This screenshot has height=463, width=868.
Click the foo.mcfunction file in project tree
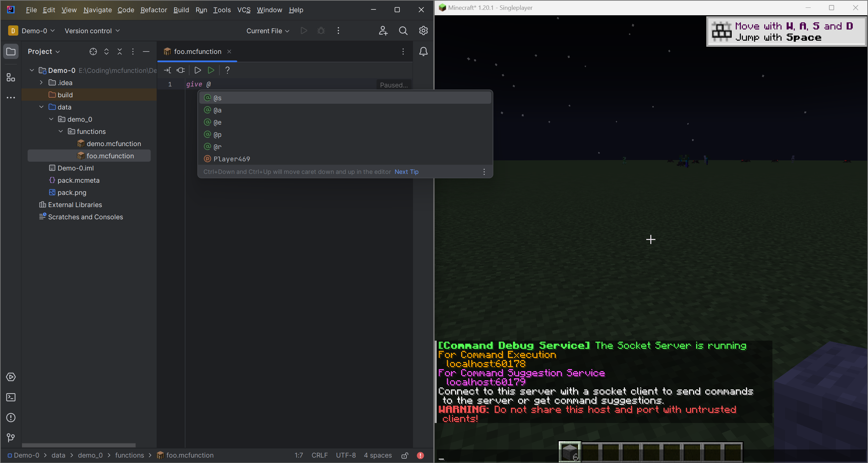(x=110, y=156)
